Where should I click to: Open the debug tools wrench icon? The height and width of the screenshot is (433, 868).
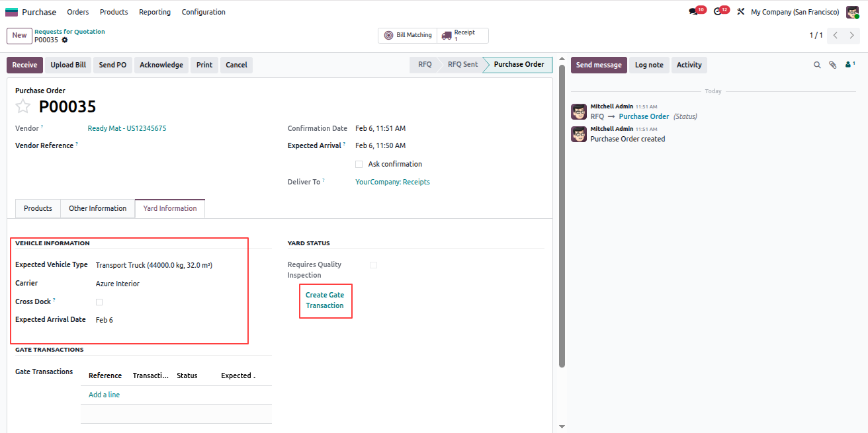[741, 12]
